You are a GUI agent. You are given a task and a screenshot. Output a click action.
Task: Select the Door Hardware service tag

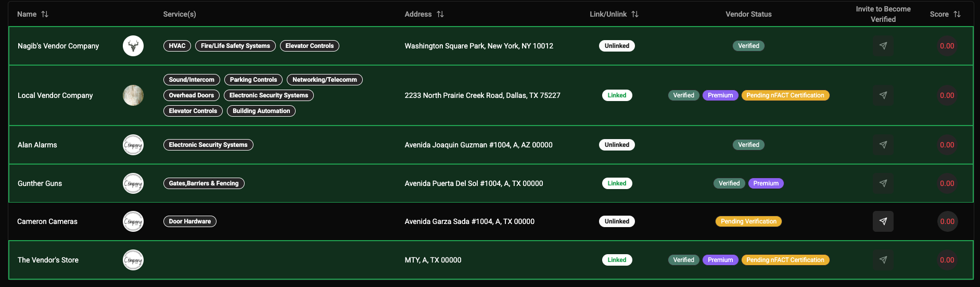(190, 221)
